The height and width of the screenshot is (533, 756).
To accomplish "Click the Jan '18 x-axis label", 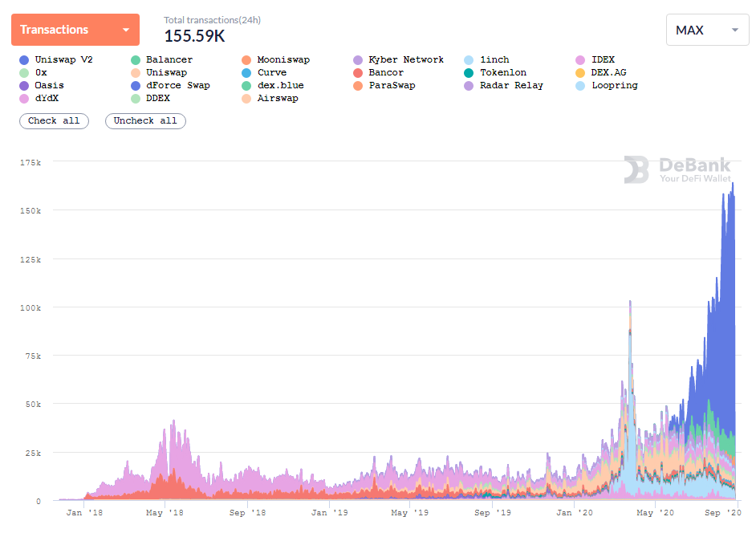I will [84, 513].
